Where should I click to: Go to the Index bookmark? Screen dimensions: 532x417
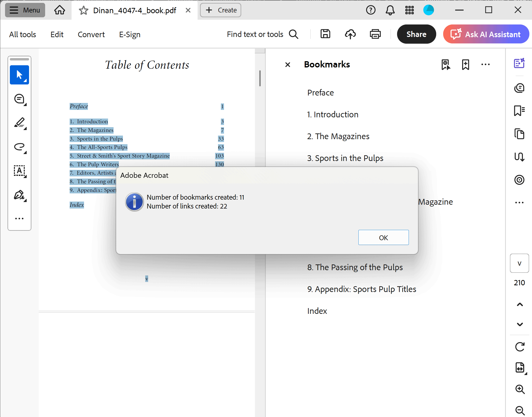click(317, 311)
